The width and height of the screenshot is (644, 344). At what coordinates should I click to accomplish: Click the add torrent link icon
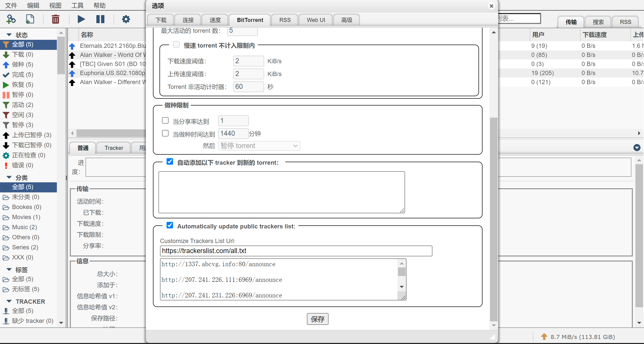tap(11, 19)
